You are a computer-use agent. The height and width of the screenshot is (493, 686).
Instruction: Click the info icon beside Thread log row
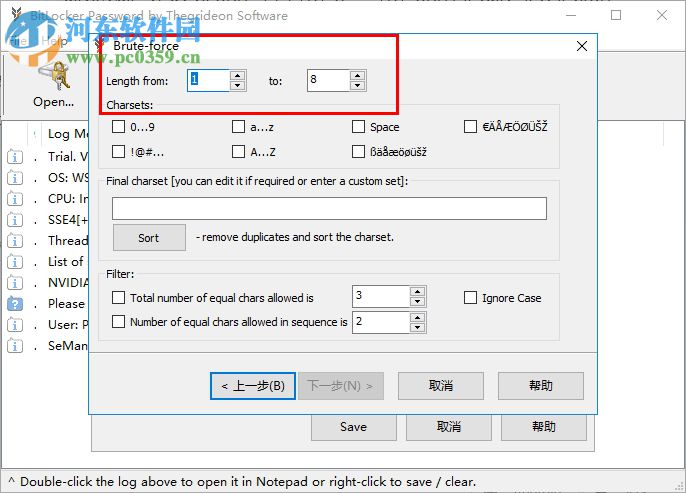point(15,241)
